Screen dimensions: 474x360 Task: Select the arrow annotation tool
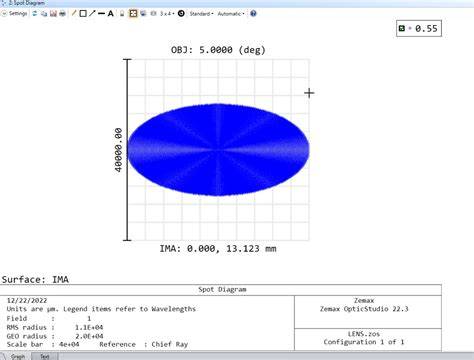pyautogui.click(x=92, y=14)
